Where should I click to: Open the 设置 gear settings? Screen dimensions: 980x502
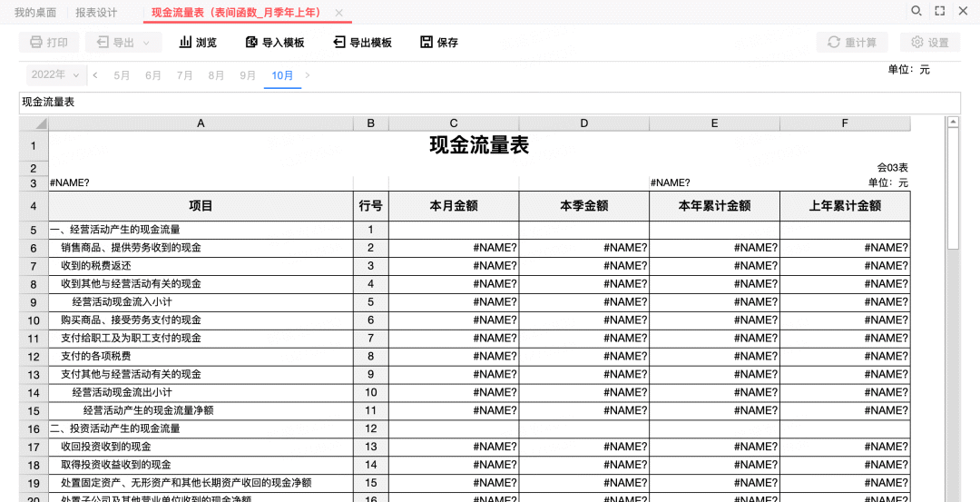(x=930, y=42)
